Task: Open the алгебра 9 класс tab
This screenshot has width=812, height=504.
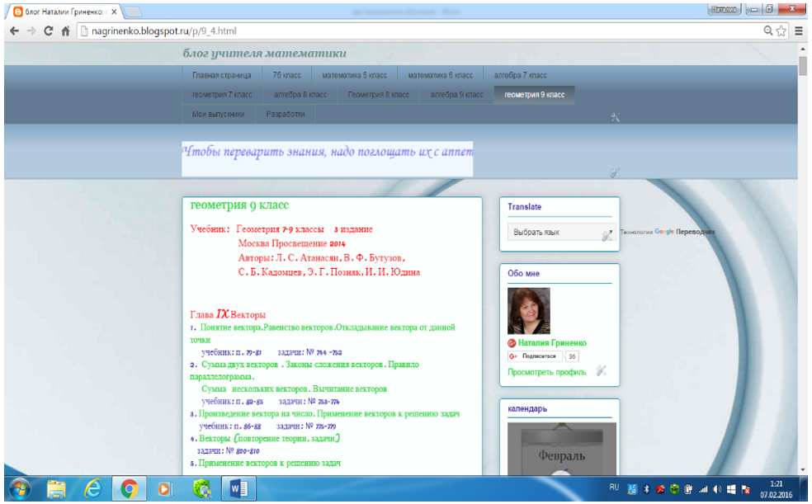Action: click(x=456, y=95)
